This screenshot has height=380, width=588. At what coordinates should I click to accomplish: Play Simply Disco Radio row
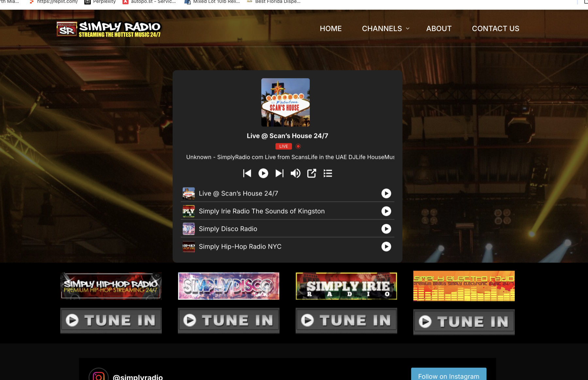(386, 229)
